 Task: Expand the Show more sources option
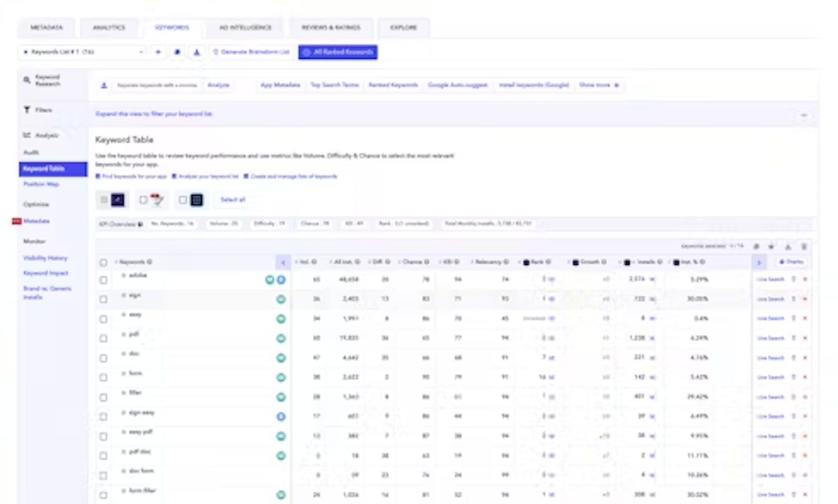tap(598, 85)
